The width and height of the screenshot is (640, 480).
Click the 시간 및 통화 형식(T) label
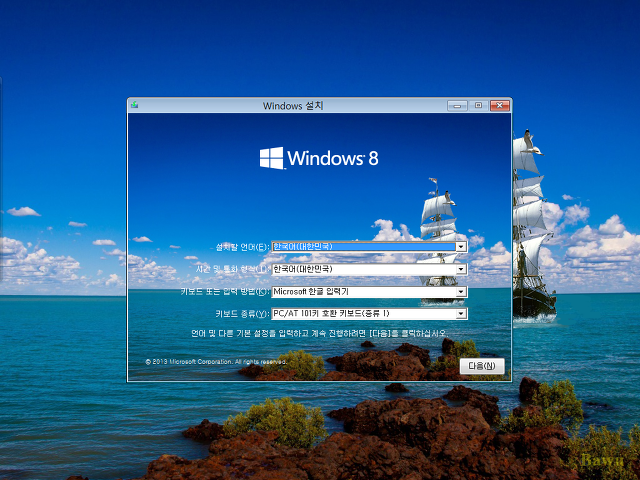pyautogui.click(x=233, y=269)
